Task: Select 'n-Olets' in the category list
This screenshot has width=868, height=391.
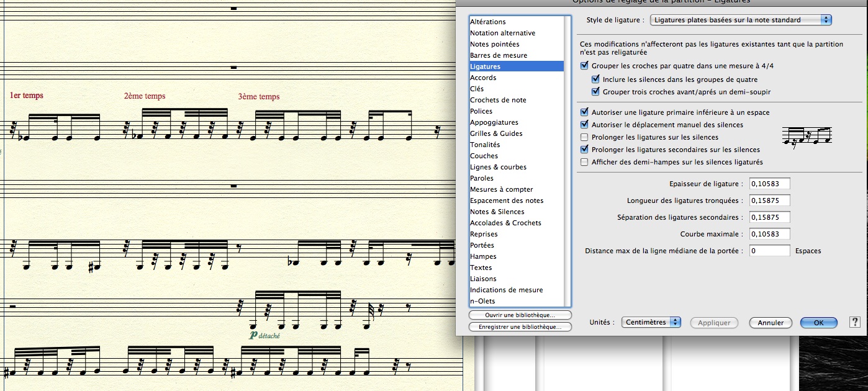Action: tap(482, 301)
